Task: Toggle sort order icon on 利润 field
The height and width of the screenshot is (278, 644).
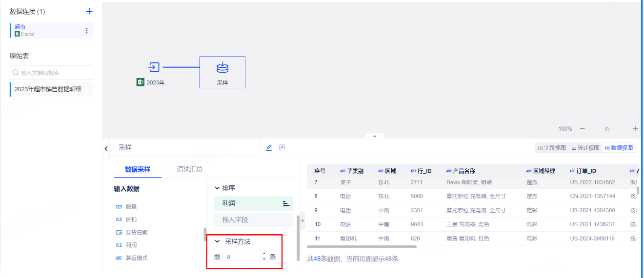Action: [286, 203]
